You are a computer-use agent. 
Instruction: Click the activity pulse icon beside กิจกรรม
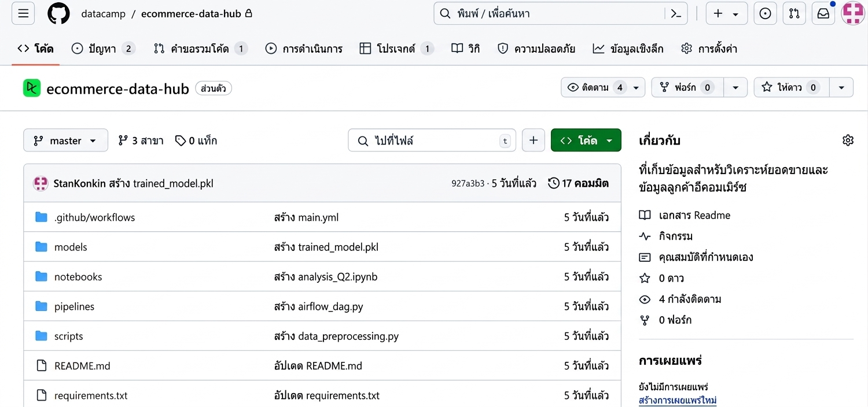click(645, 236)
